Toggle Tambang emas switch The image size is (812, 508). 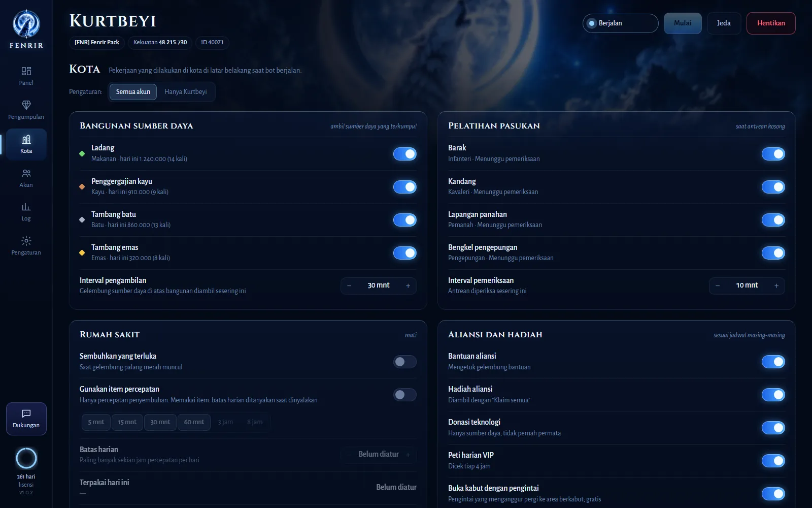tap(405, 253)
